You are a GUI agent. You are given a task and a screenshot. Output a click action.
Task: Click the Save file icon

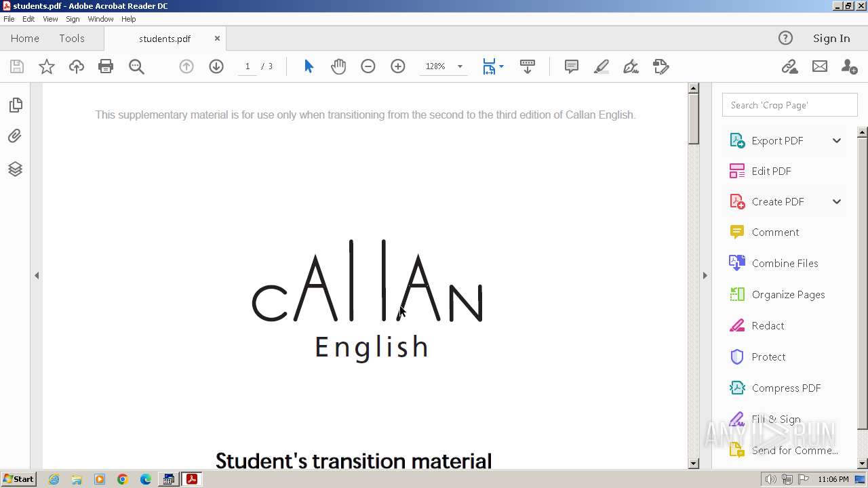[17, 66]
